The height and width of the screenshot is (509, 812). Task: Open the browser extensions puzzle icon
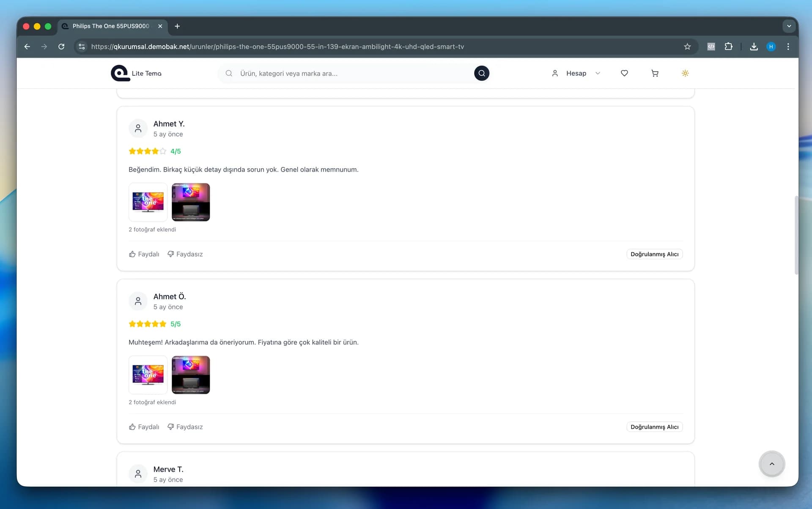pos(728,47)
